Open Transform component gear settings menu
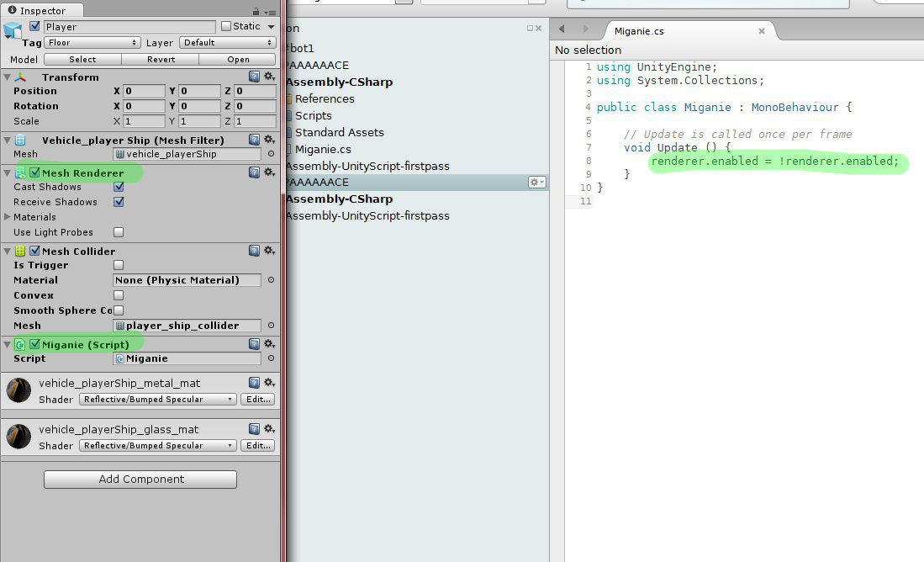The image size is (924, 562). coord(269,77)
